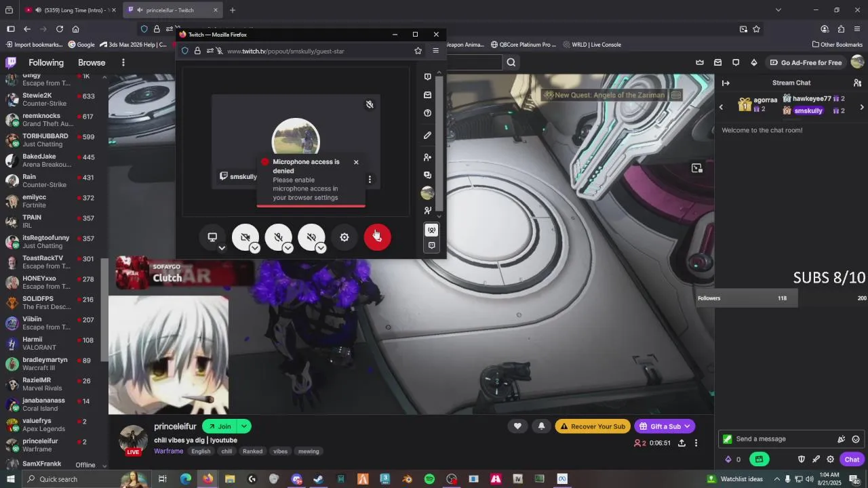Open chat community users icon
This screenshot has height=488, width=868.
click(x=857, y=83)
